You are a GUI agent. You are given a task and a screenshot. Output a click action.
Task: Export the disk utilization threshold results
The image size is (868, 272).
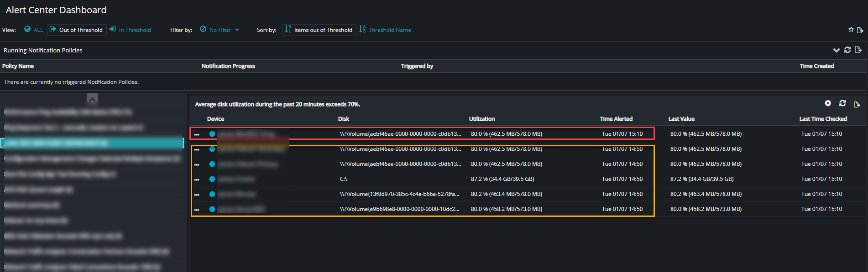point(857,104)
